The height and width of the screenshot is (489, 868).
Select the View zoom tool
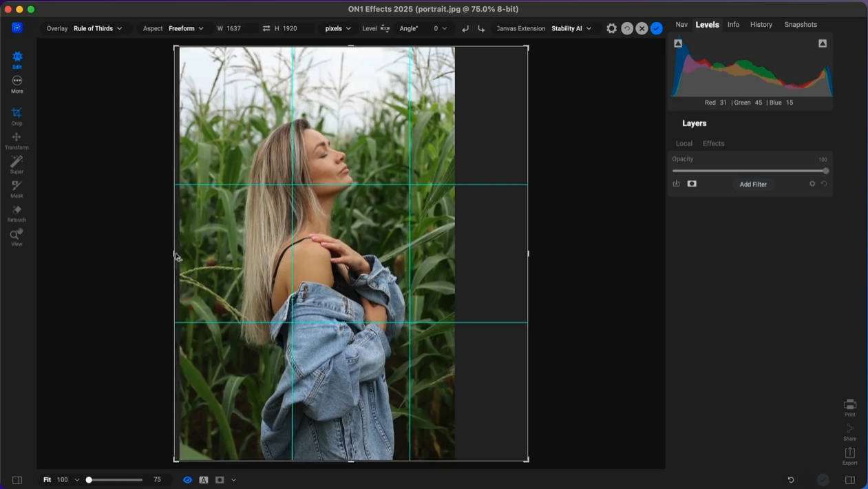[x=17, y=236]
